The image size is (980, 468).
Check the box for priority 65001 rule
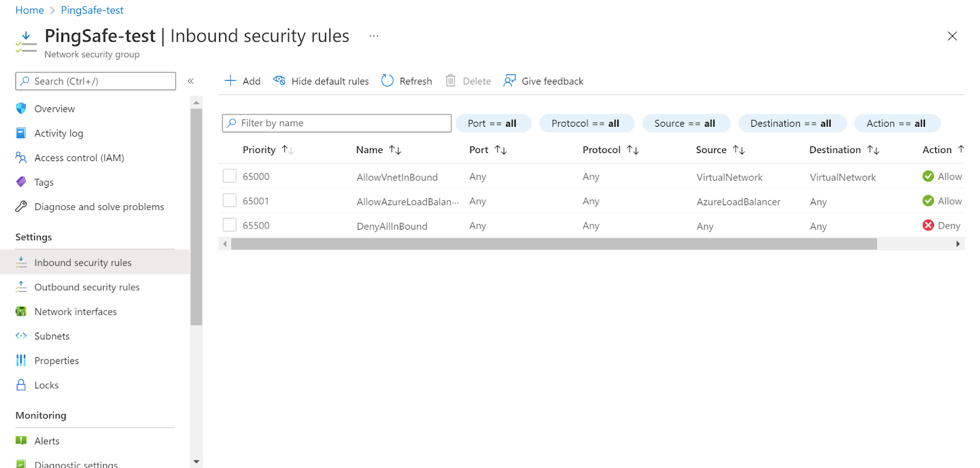point(230,201)
